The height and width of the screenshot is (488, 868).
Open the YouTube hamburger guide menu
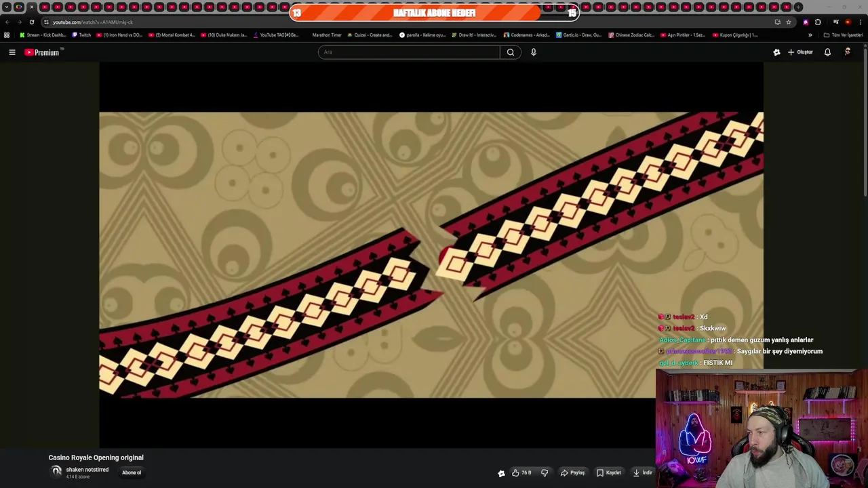pyautogui.click(x=12, y=52)
